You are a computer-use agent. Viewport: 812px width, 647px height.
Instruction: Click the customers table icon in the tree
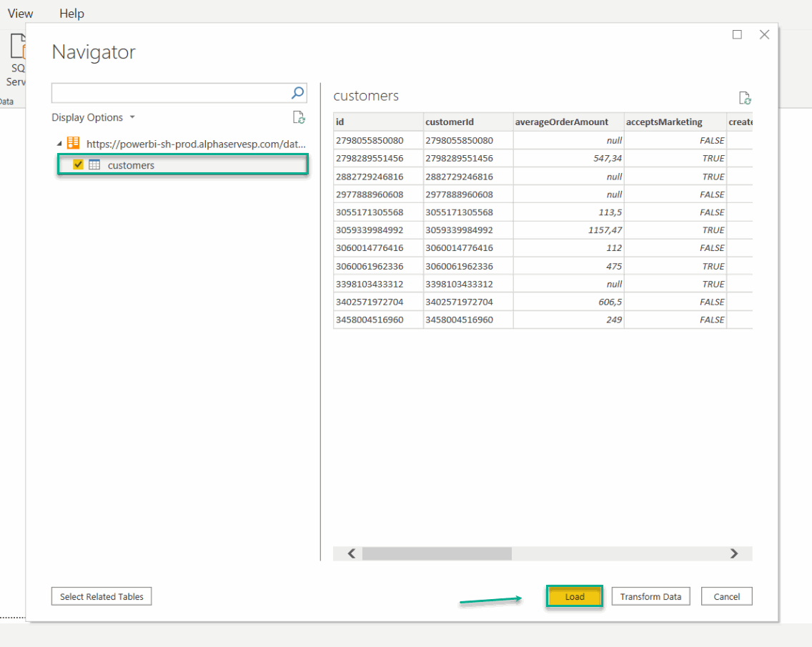click(x=94, y=165)
